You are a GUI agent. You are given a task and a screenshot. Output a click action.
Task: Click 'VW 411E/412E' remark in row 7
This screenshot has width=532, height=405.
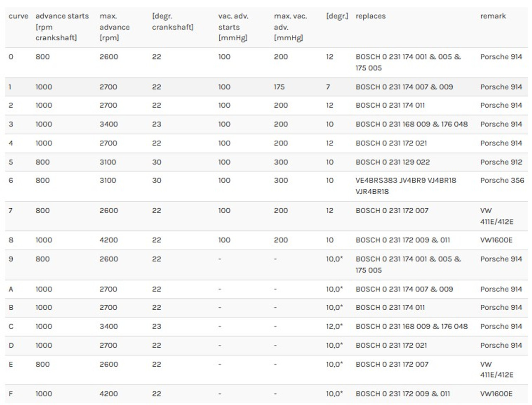(497, 216)
